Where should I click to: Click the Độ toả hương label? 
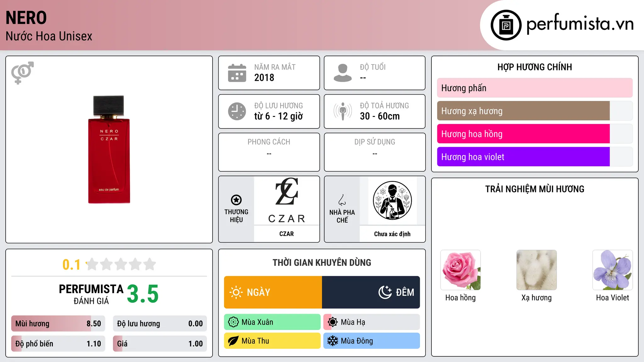point(384,106)
